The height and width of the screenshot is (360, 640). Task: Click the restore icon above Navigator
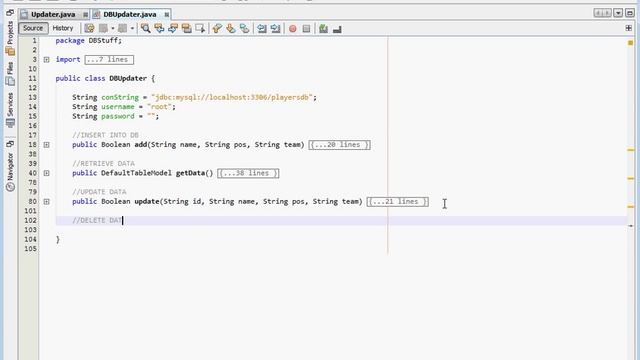pos(10,144)
